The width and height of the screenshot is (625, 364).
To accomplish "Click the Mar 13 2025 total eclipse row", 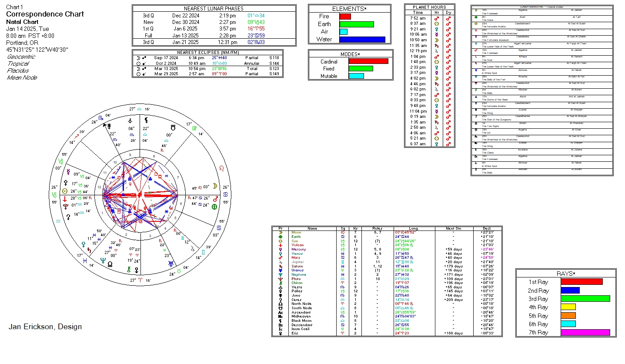I will 208,69.
